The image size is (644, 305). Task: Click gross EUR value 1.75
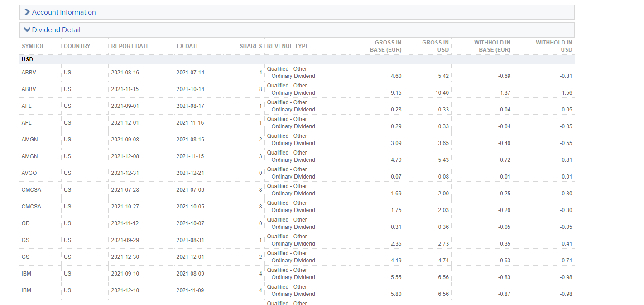point(396,210)
